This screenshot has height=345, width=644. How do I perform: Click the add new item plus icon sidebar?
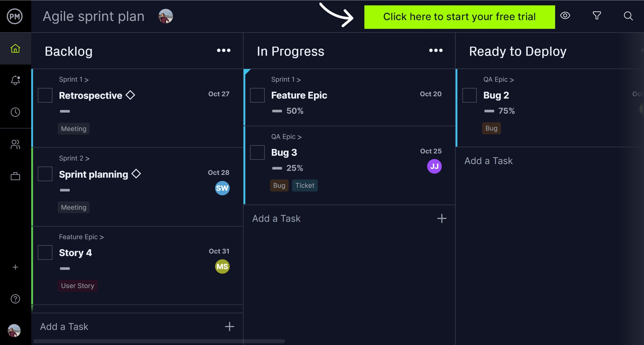point(15,267)
